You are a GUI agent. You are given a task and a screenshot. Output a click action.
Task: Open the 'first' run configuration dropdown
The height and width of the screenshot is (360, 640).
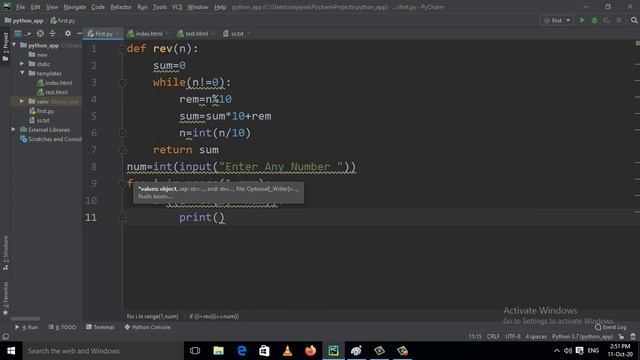[x=557, y=20]
